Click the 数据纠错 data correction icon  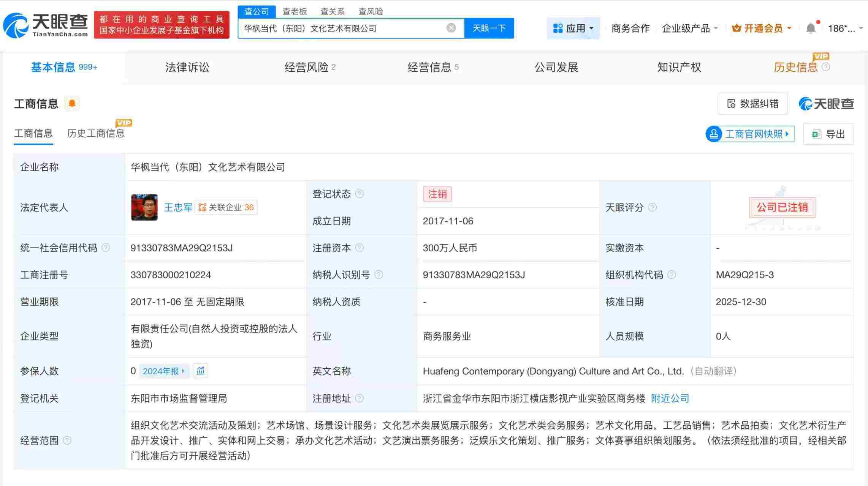pyautogui.click(x=731, y=103)
